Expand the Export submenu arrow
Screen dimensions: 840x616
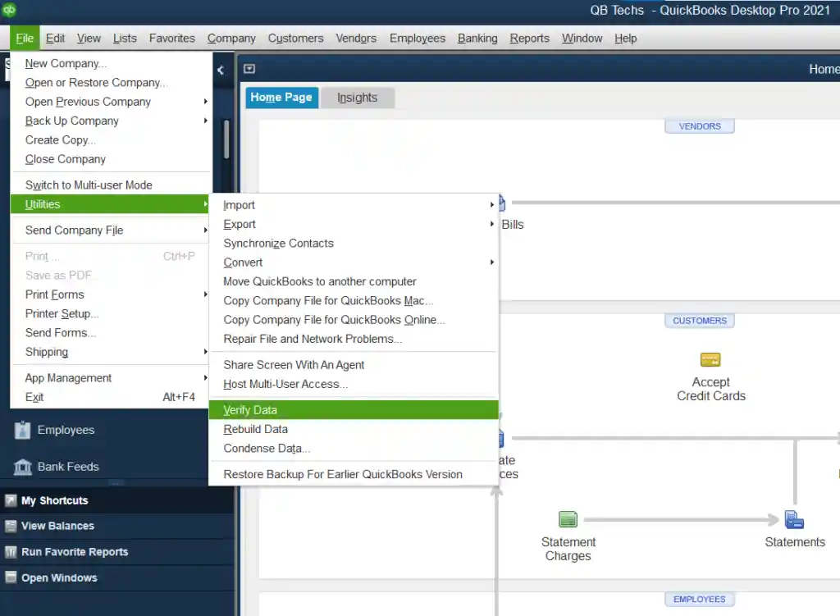pos(492,224)
